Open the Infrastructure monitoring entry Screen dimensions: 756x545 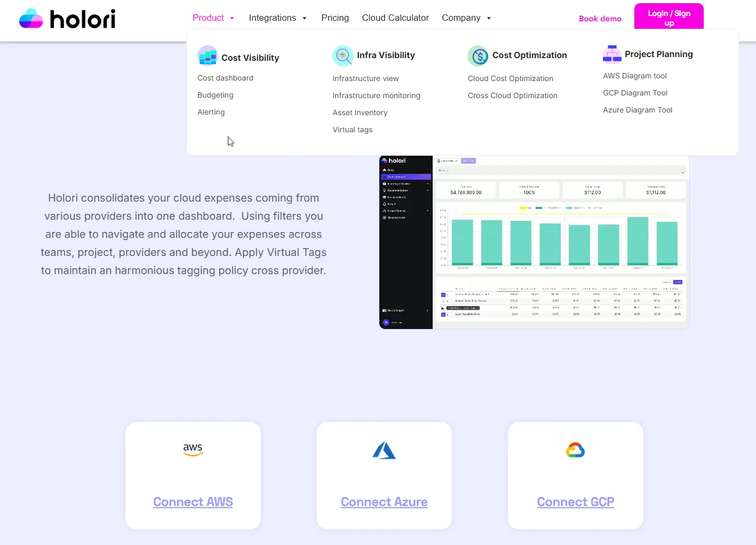pos(376,95)
